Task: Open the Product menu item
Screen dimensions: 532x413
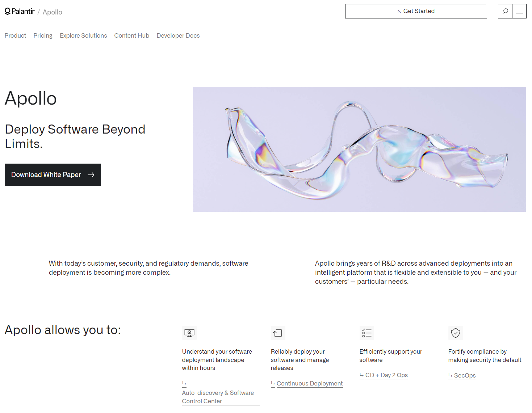Action: coord(15,35)
